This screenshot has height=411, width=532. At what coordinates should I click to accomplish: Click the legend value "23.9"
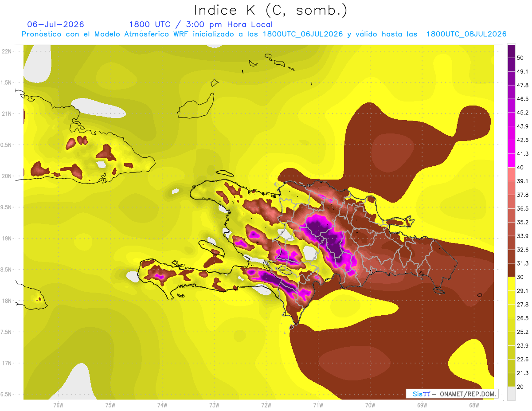tap(523, 346)
